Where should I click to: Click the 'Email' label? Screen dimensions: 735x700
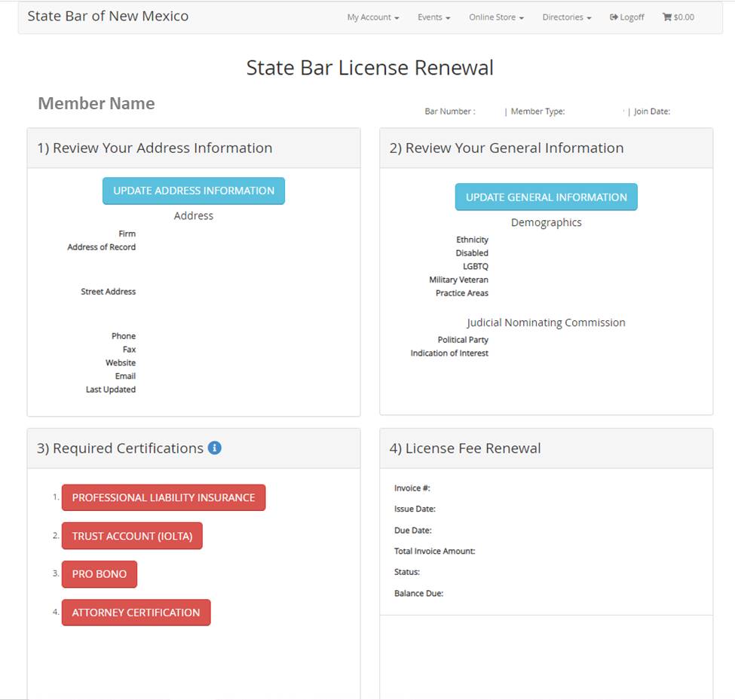[x=126, y=376]
